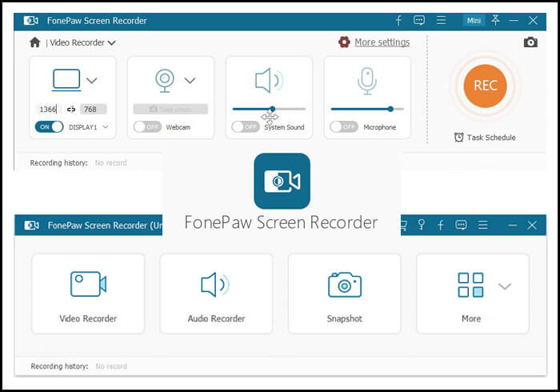
Task: Click FonePaw logo in lower window title bar
Action: [31, 226]
